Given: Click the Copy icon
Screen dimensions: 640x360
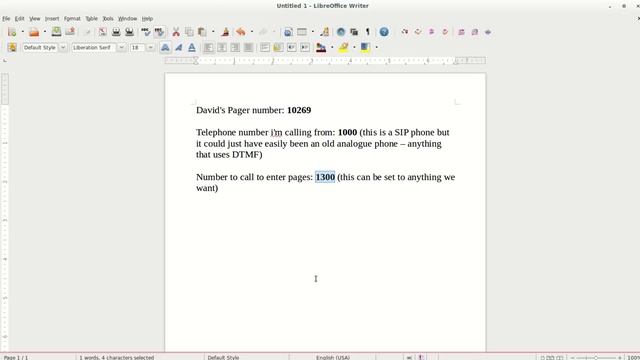Looking at the screenshot, I should [189, 32].
